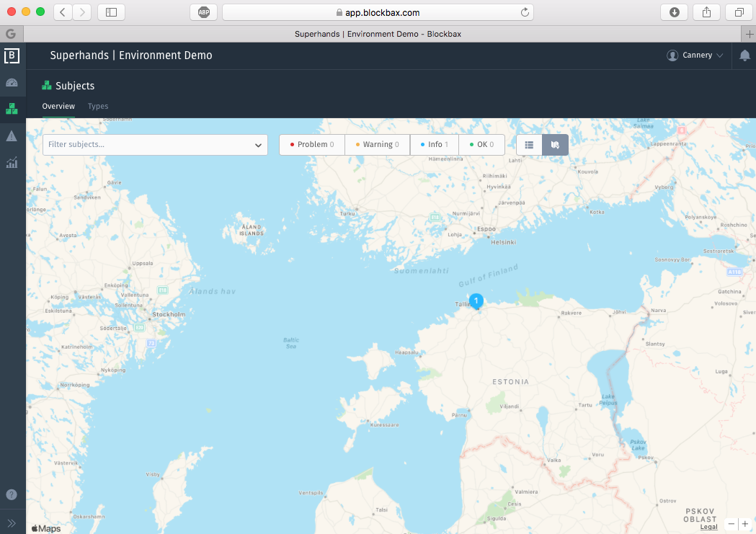Click the Blockbax logo icon
Screen dimensions: 756x534
coord(12,56)
